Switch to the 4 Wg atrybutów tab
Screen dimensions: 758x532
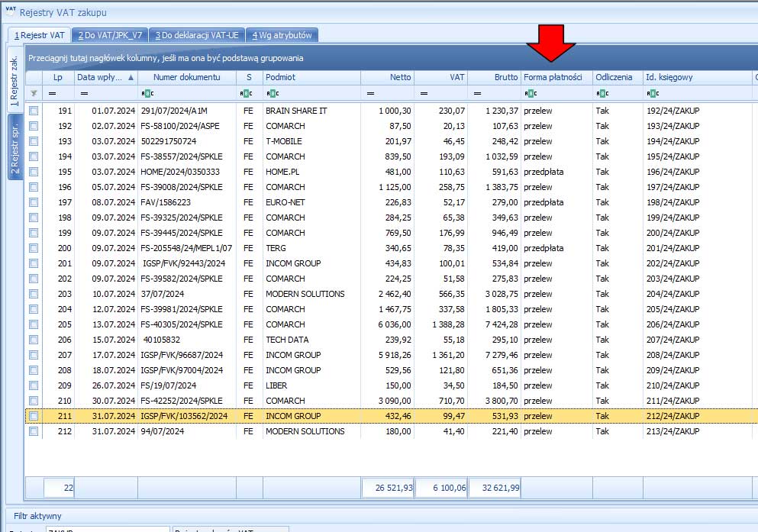coord(282,35)
